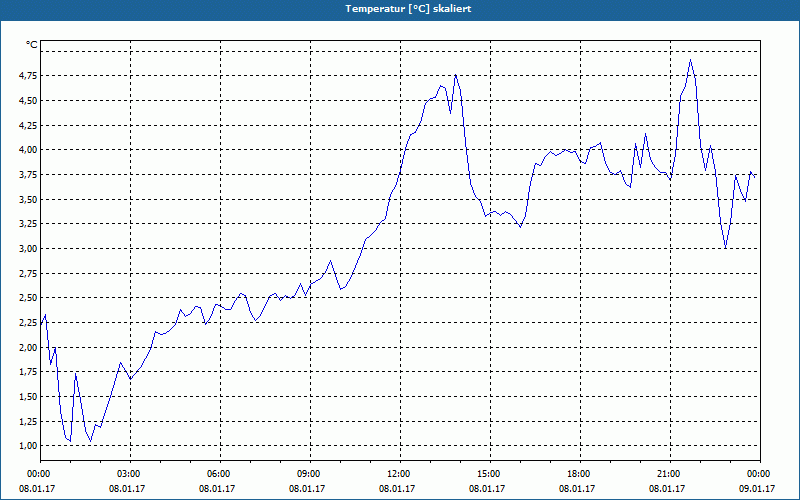
Task: Select the 03:00 time label
Action: [131, 474]
